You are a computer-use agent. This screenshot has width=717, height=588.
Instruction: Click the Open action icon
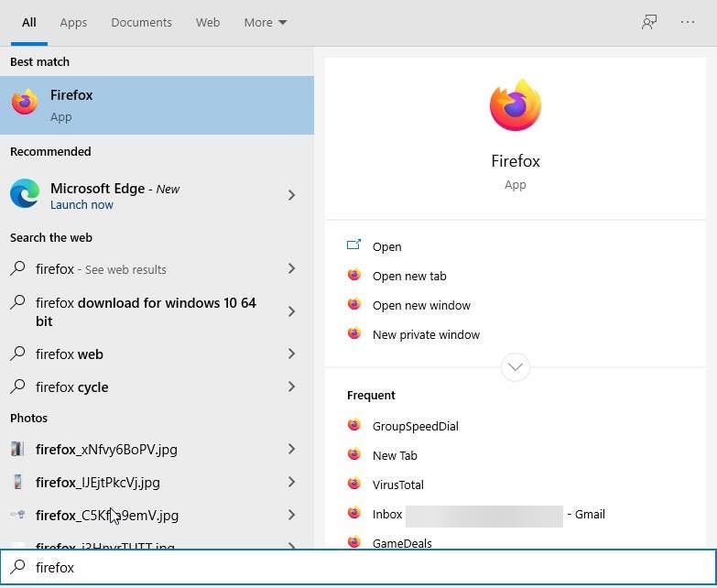click(354, 245)
